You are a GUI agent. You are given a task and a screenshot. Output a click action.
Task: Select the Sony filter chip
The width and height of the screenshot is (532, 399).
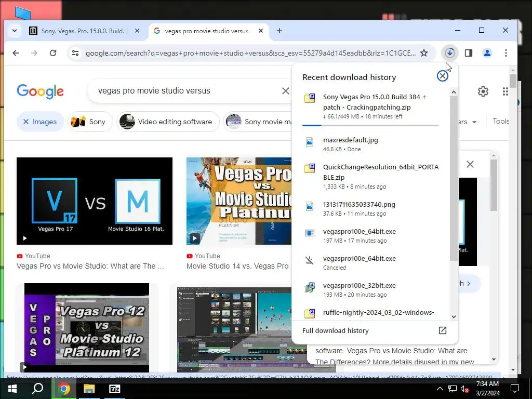pos(90,122)
